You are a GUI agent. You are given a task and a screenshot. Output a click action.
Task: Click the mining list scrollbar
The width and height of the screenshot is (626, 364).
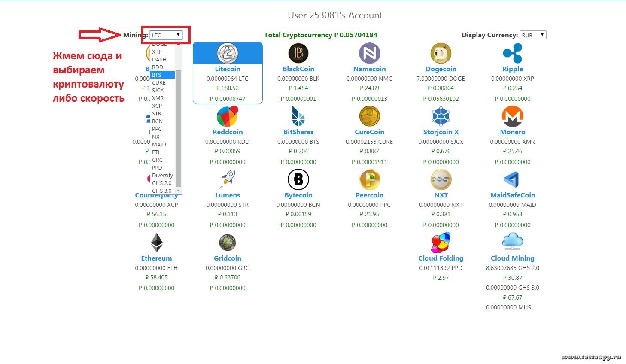179,129
